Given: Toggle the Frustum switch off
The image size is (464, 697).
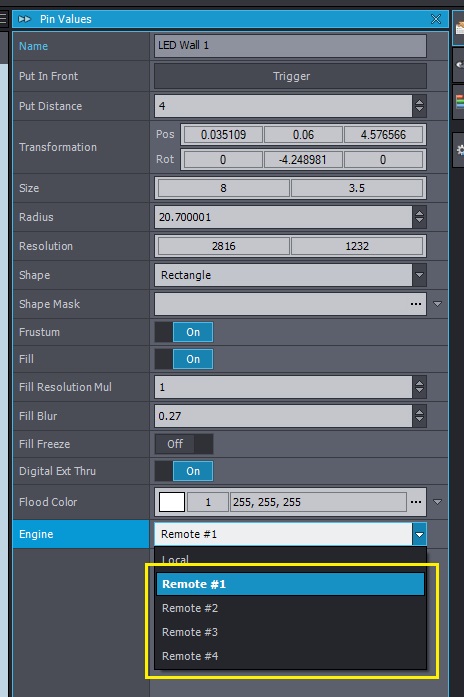Looking at the screenshot, I should (x=184, y=332).
